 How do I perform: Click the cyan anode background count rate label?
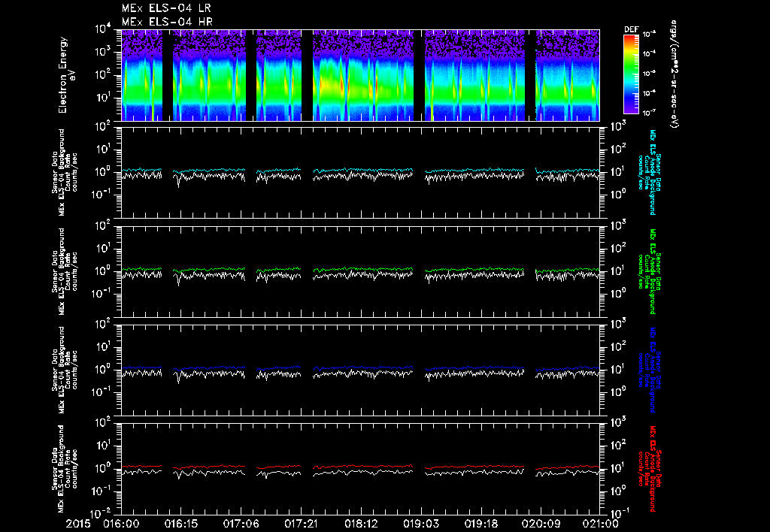(649, 172)
